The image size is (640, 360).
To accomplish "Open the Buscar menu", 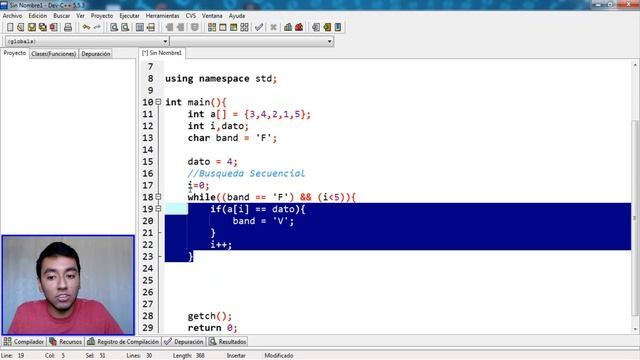I will 62,16.
